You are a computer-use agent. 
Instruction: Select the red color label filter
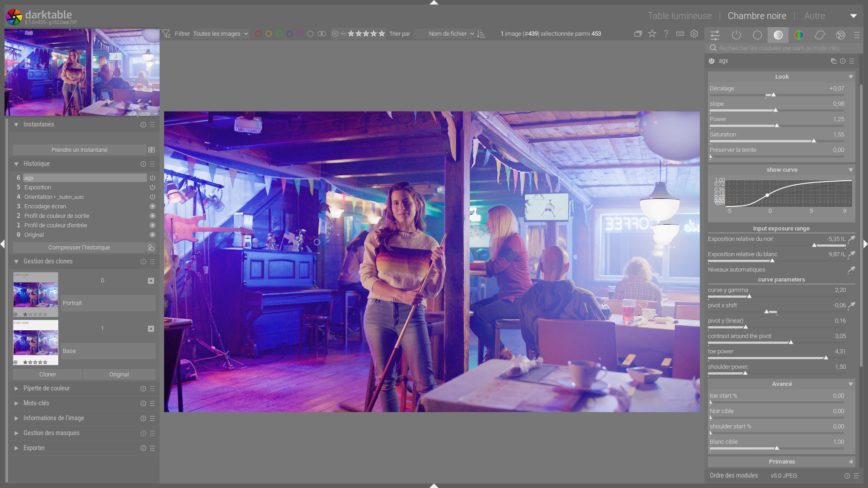(258, 33)
